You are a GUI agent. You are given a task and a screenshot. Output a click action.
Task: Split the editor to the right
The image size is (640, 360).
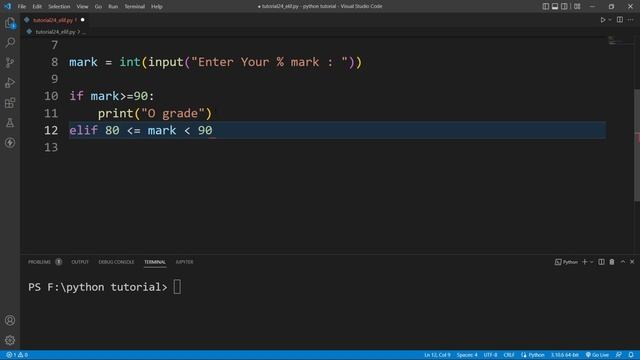click(620, 20)
